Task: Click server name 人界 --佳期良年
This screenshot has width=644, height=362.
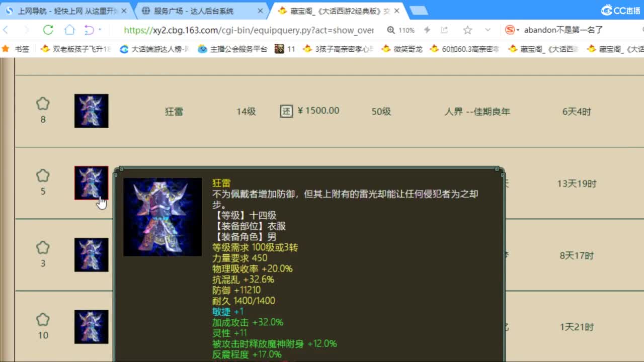Action: point(477,111)
